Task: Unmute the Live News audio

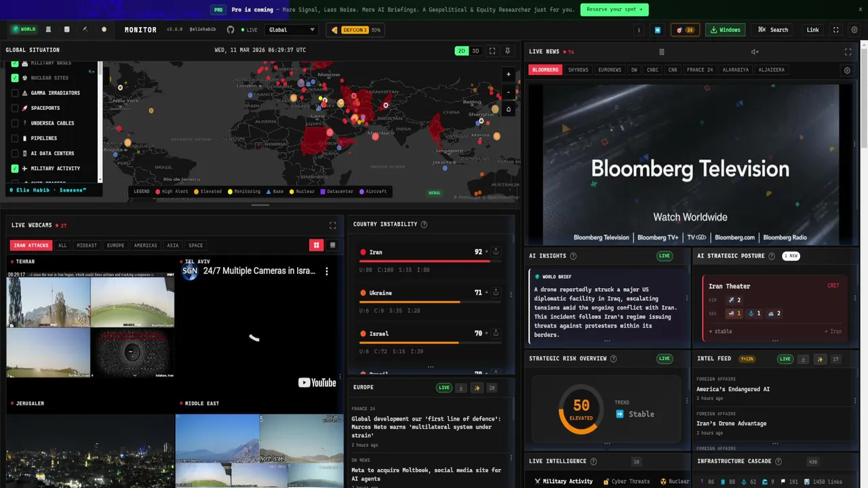Action: [x=755, y=52]
